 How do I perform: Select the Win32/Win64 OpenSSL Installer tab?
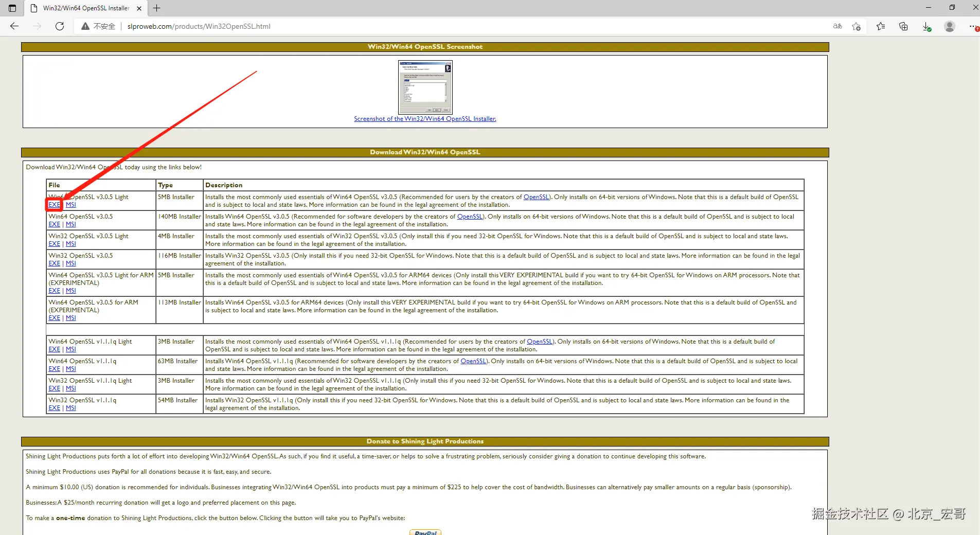click(85, 8)
